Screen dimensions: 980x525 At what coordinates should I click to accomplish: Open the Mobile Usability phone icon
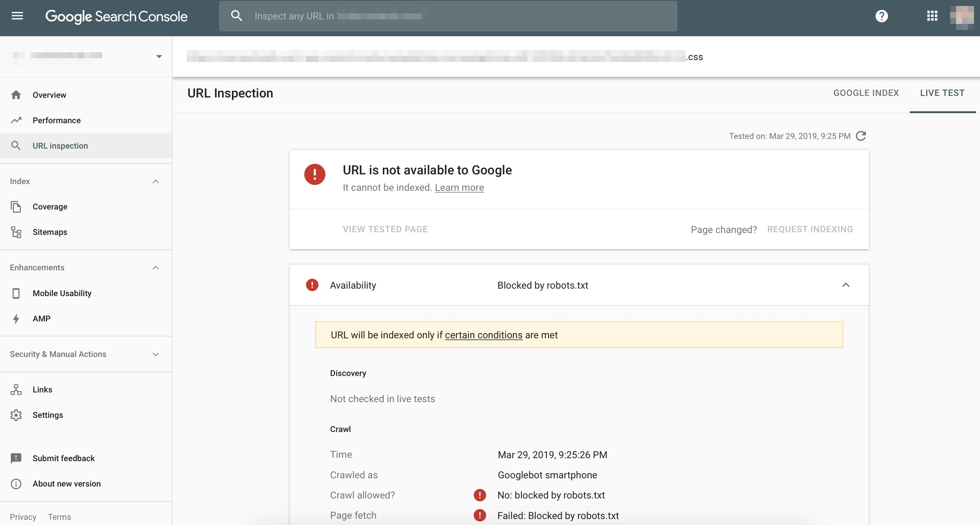click(x=16, y=293)
